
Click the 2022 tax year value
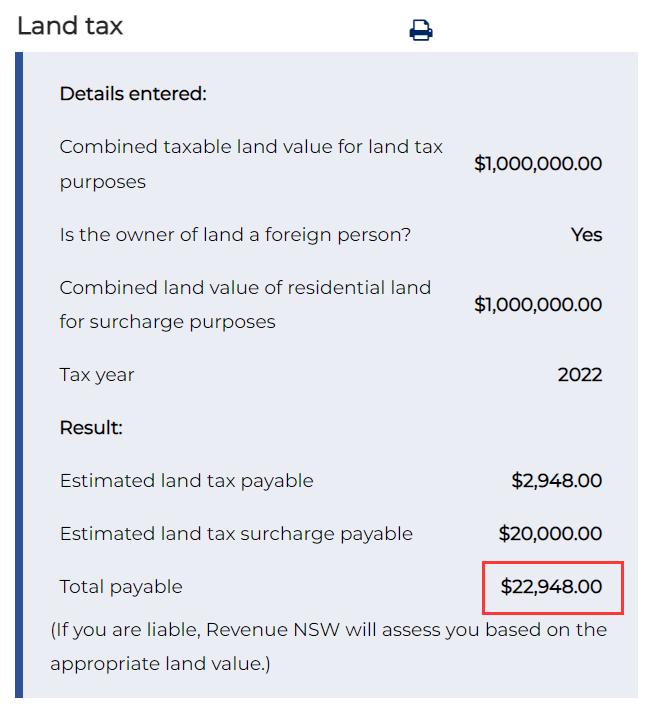[580, 375]
